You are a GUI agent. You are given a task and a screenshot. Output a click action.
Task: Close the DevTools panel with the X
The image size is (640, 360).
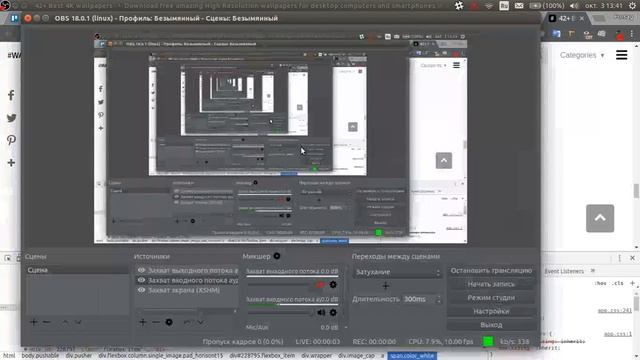(x=632, y=258)
